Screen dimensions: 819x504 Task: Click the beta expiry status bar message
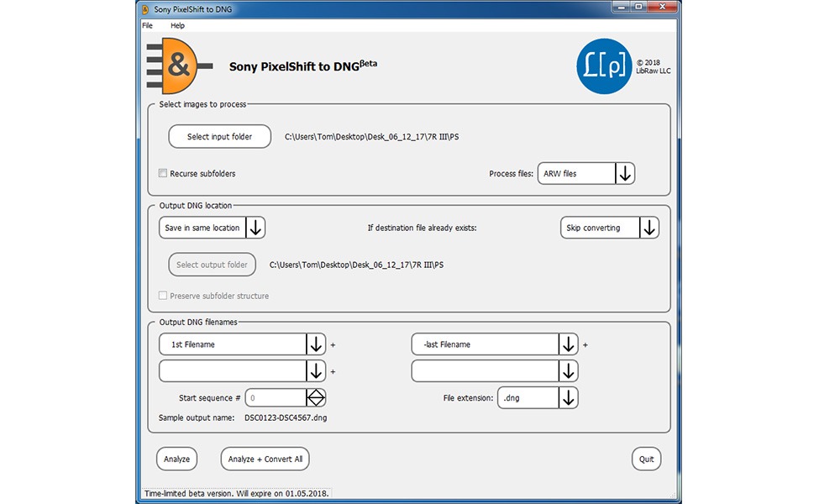pyautogui.click(x=237, y=493)
